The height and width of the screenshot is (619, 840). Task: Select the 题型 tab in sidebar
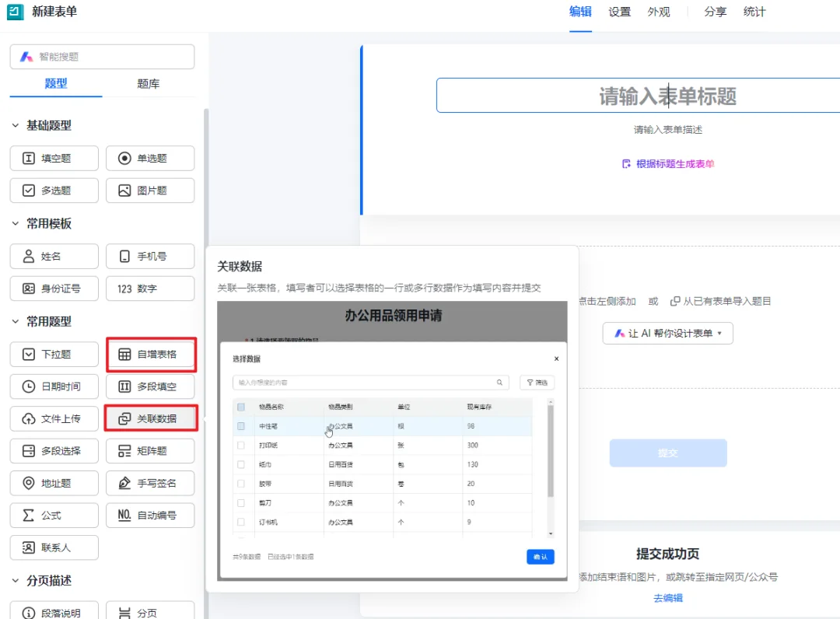(56, 83)
